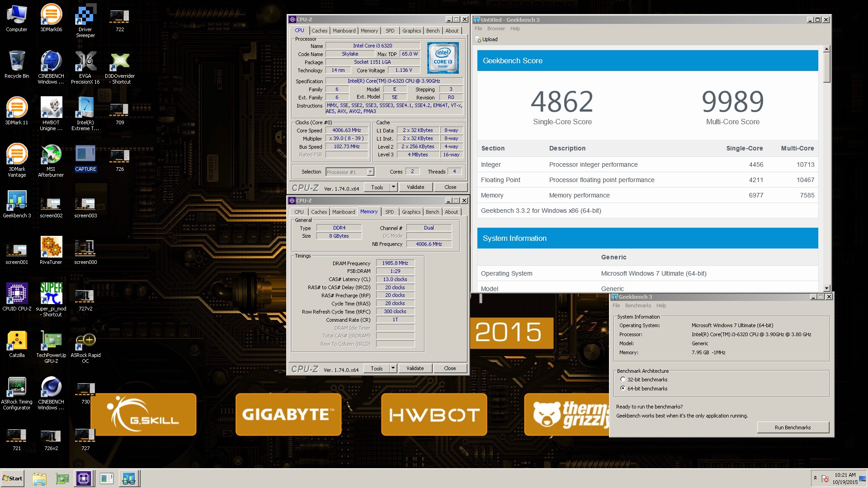The height and width of the screenshot is (488, 868).
Task: Click the DRAM Frequency value field
Action: pos(395,263)
